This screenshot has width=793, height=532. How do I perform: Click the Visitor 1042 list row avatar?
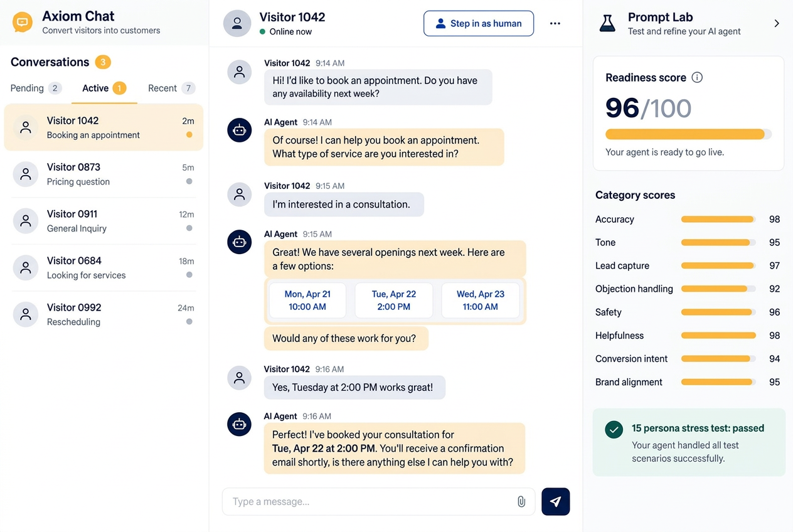tap(26, 127)
